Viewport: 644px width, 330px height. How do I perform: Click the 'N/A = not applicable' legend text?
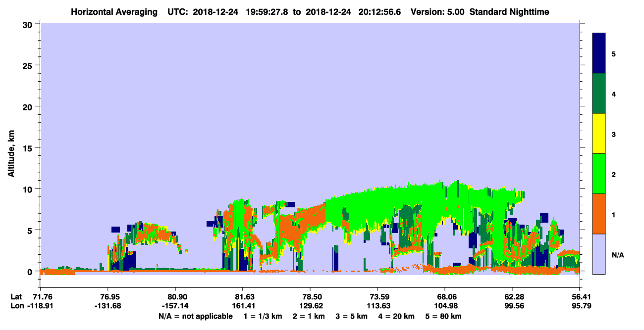pyautogui.click(x=195, y=316)
